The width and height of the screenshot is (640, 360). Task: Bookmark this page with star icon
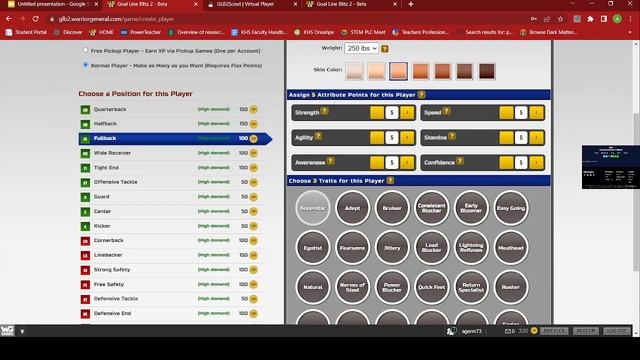560,19
